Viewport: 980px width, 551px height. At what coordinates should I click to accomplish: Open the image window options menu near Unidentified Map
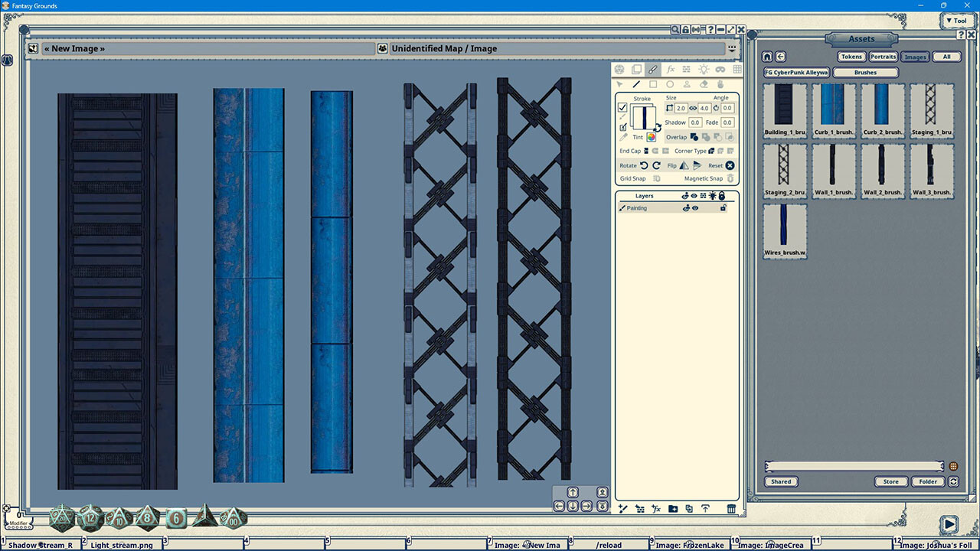[732, 48]
